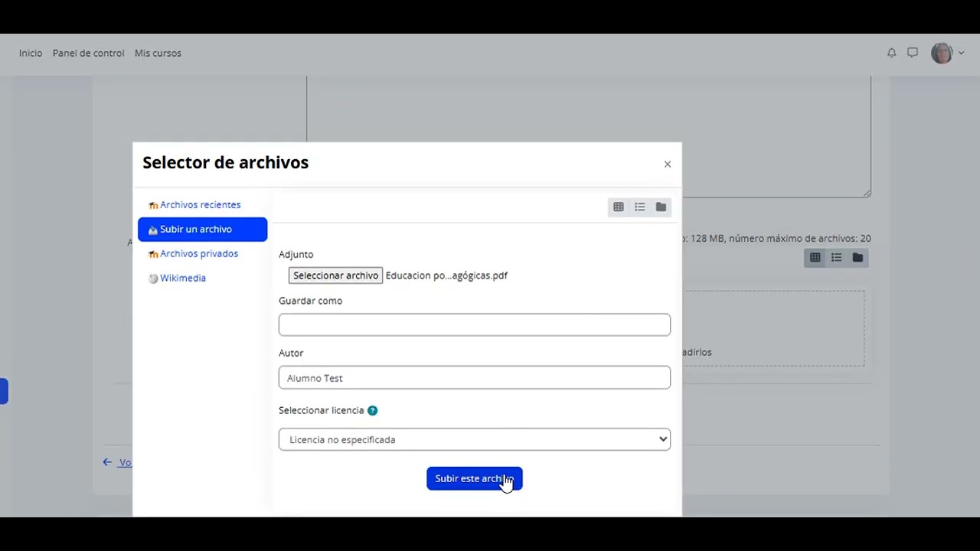Select grid view icon in background page
This screenshot has width=980, height=551.
tap(815, 258)
